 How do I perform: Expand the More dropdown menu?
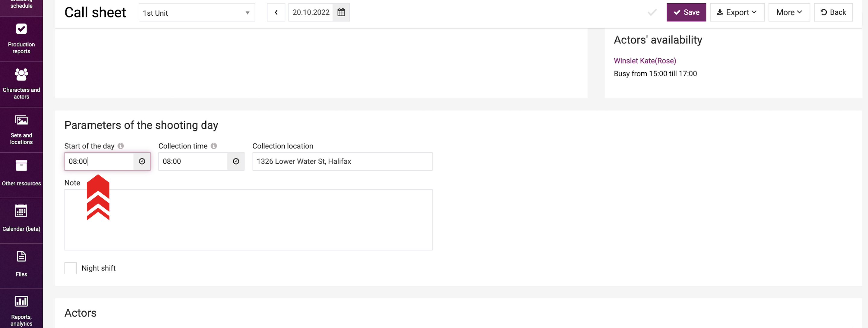click(x=789, y=12)
